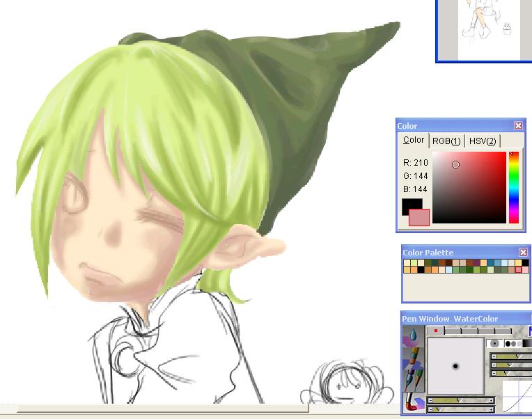
Task: Click minus on the upper bottom slider
Action: 430,400
